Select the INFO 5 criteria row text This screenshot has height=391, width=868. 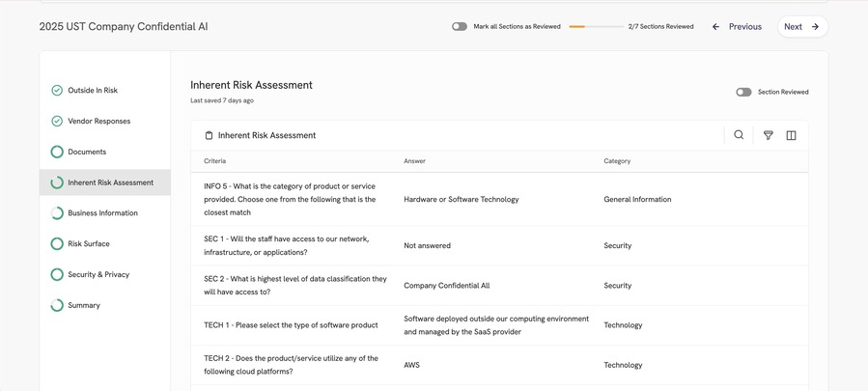290,200
